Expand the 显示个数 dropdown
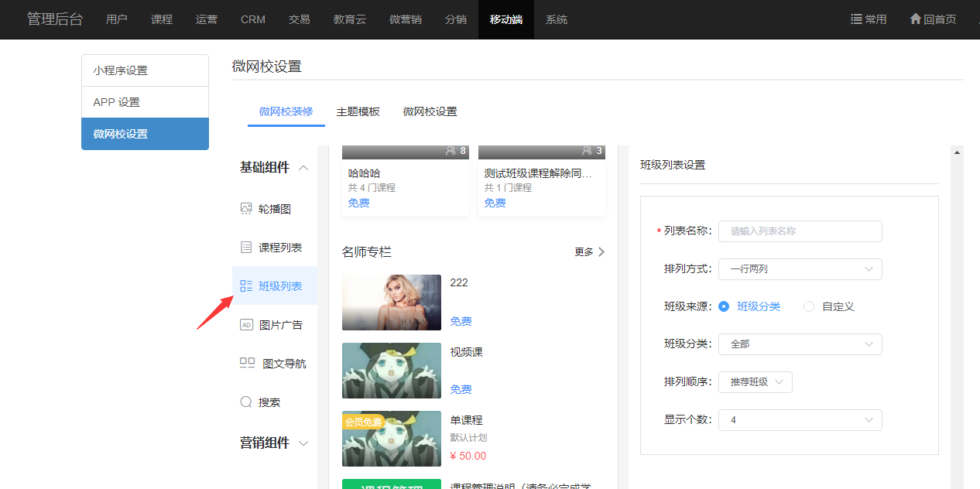The width and height of the screenshot is (980, 489). coord(800,420)
